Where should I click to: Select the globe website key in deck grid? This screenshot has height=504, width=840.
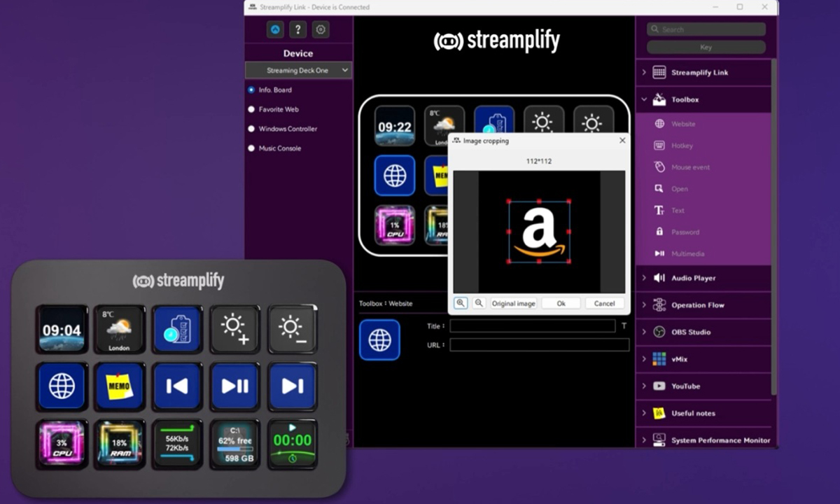tap(395, 175)
